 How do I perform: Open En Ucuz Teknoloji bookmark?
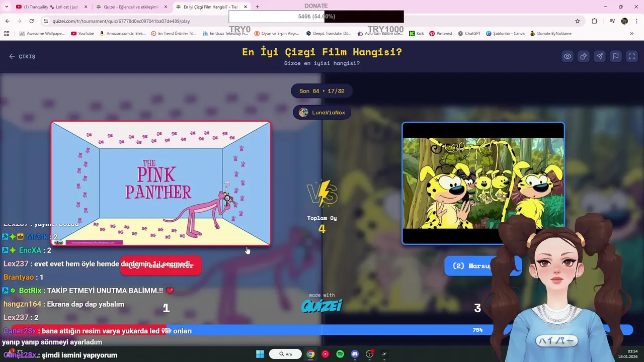tap(225, 34)
